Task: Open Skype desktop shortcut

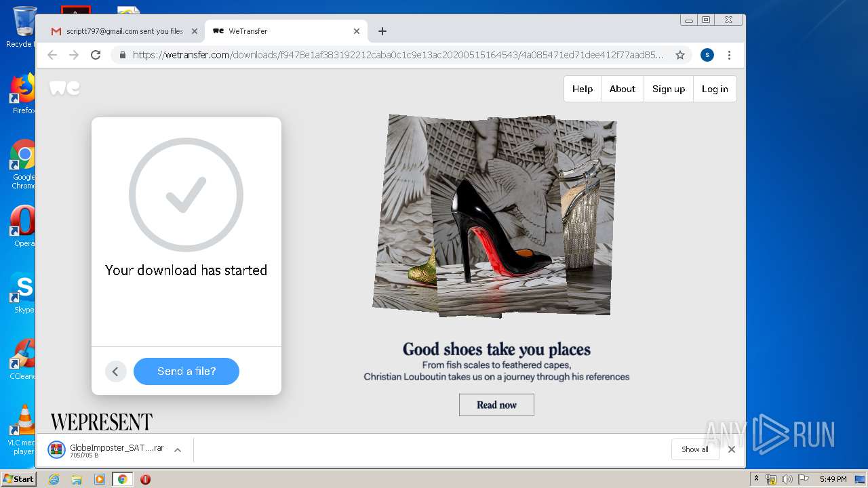Action: point(24,292)
